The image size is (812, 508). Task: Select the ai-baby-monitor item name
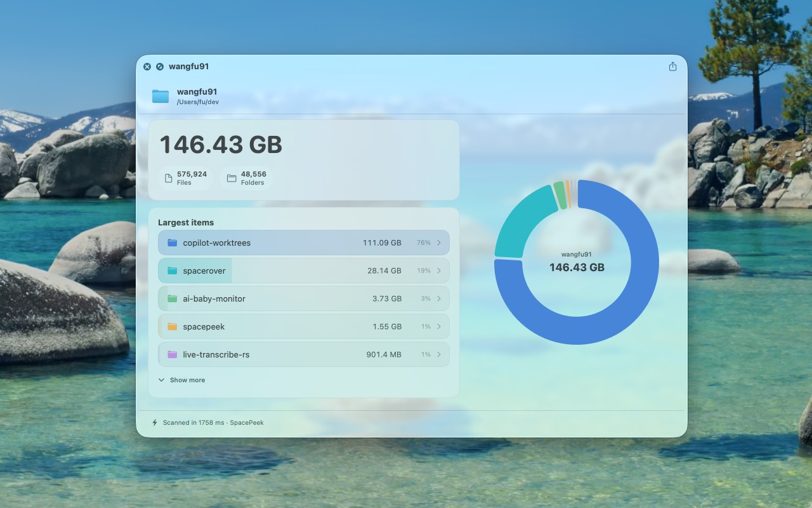click(214, 298)
